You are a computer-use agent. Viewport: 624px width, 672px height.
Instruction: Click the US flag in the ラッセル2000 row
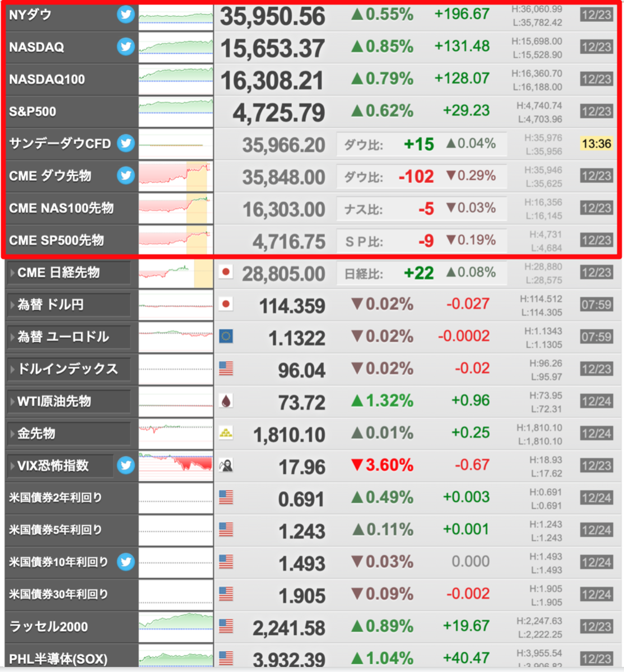point(226,626)
